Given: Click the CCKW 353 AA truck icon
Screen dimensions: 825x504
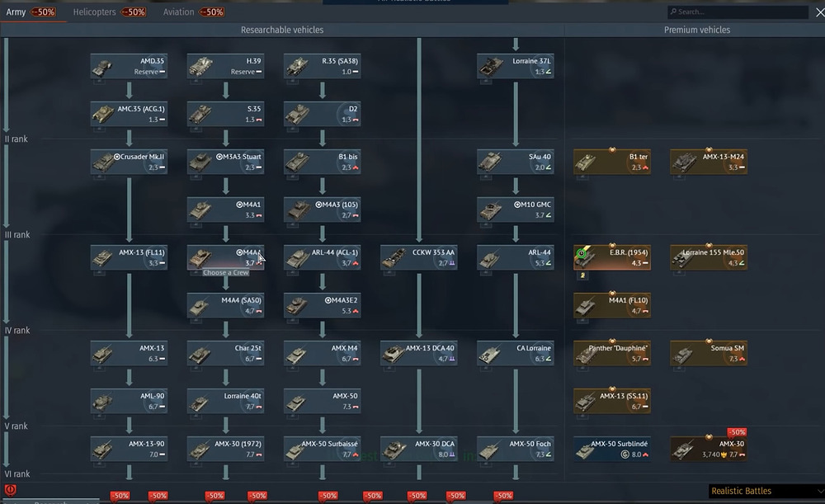Looking at the screenshot, I should click(394, 258).
